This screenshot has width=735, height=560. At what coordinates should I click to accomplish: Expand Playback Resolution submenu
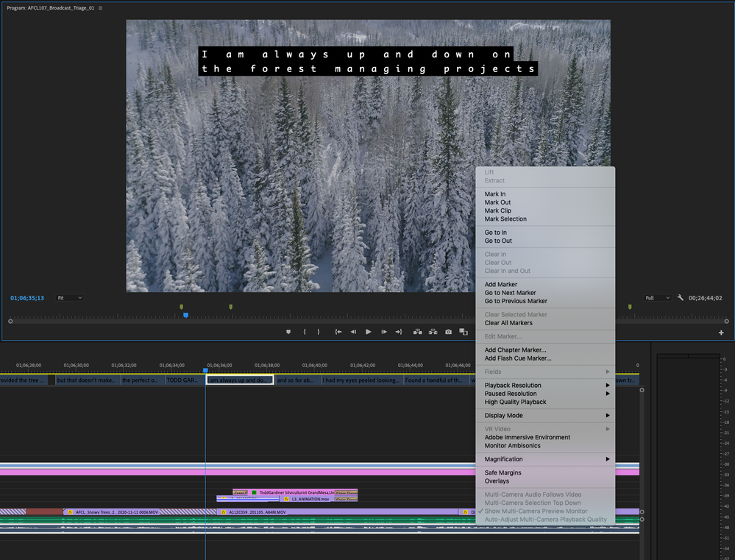[546, 385]
